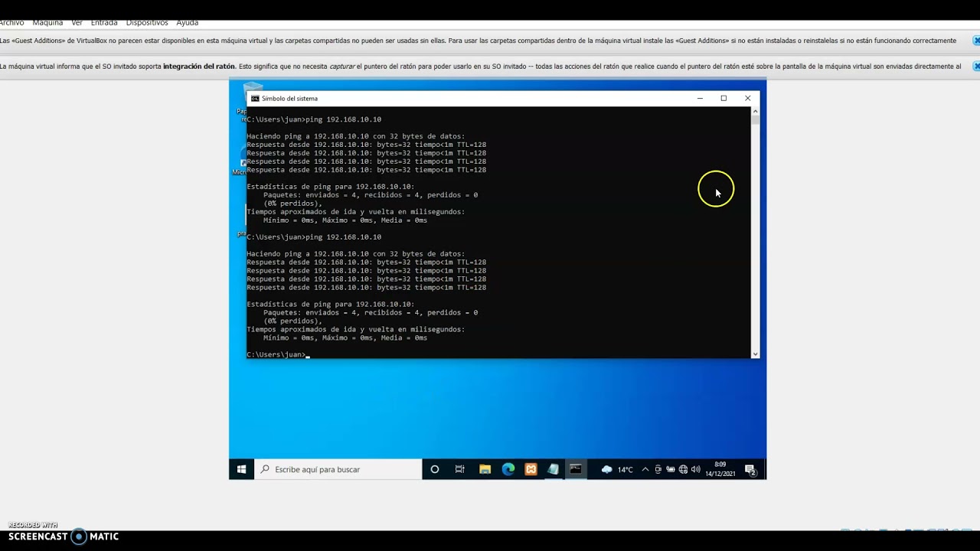Open the Windows Start menu
Screen dimensions: 980x551
(241, 469)
